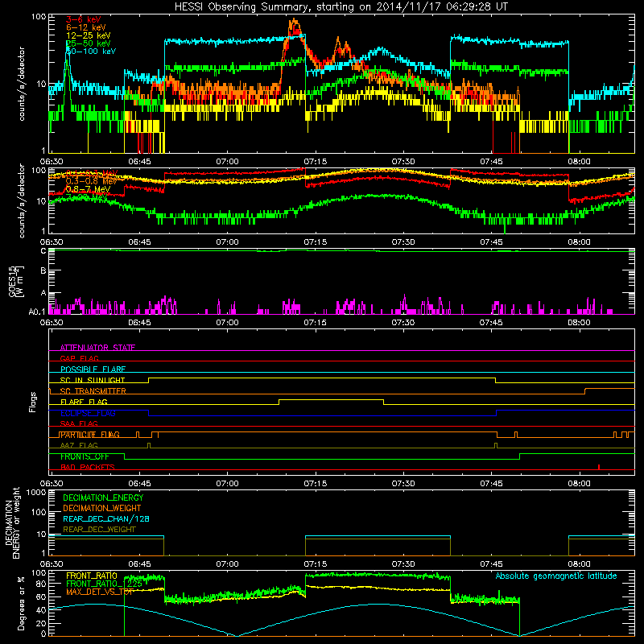This screenshot has width=644, height=644.
Task: Click the 08:00 time label under decimation panel
Action: coord(579,564)
